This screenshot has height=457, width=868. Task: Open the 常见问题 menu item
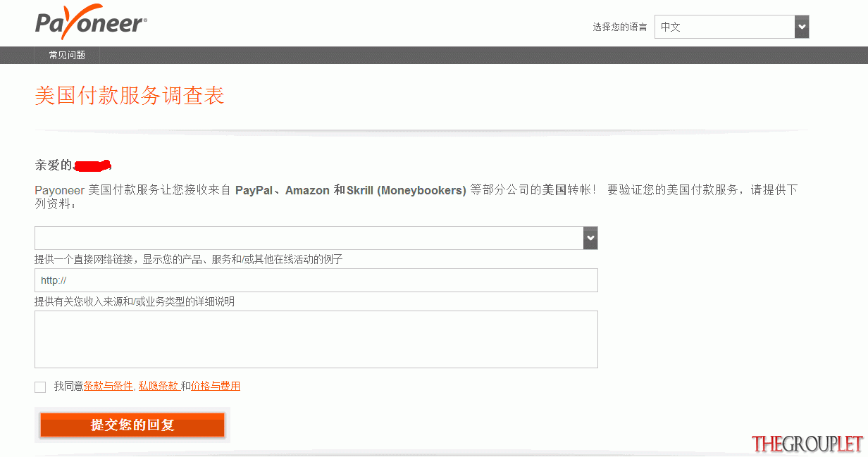point(67,55)
